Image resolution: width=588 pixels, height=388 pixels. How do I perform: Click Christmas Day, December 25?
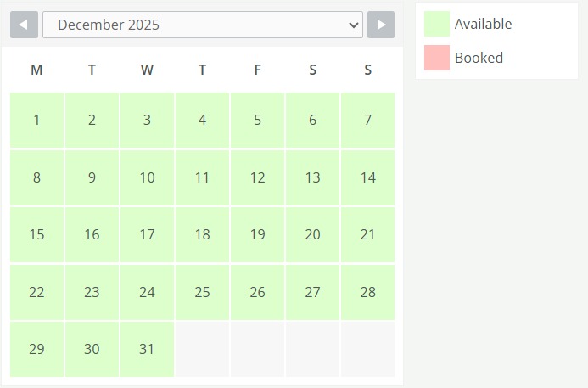202,292
